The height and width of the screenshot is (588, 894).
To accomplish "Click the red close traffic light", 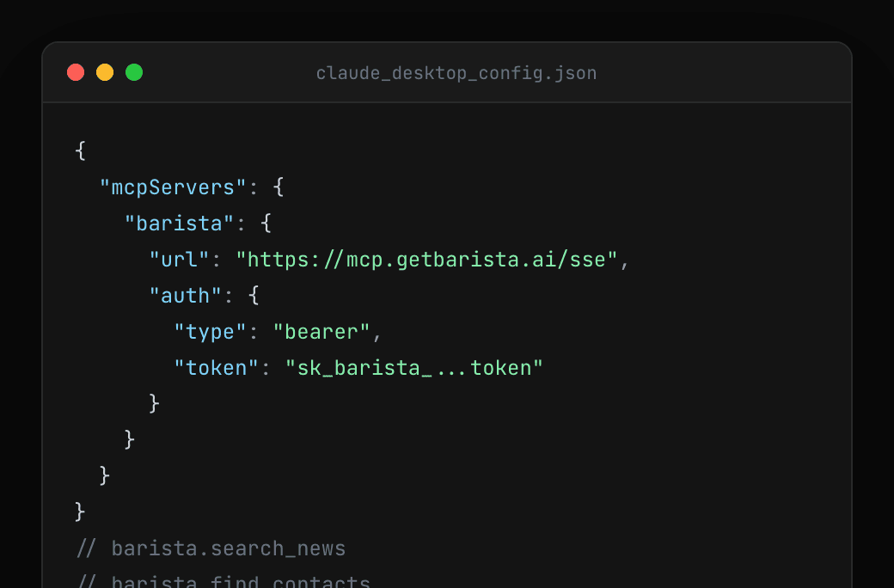I will click(76, 72).
